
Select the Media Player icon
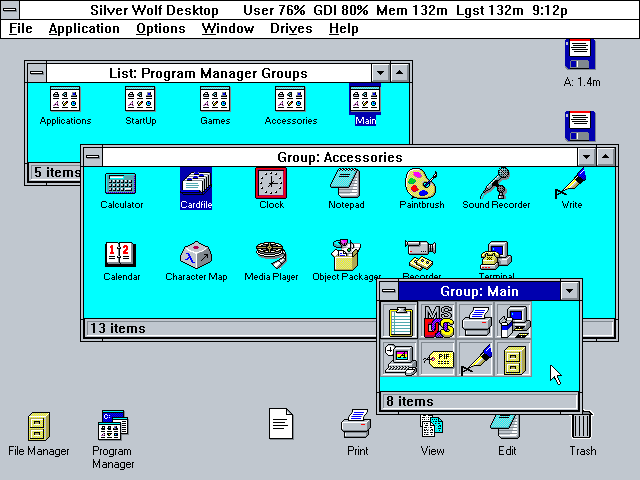[x=271, y=255]
